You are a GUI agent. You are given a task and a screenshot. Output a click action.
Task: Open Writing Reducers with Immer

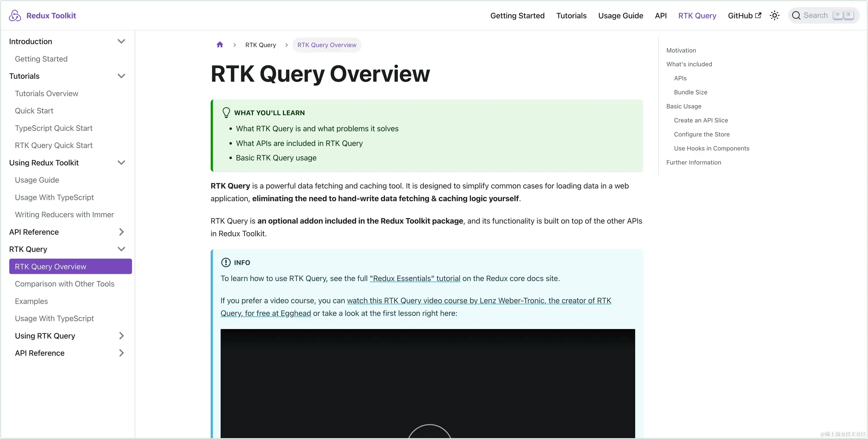pos(64,214)
